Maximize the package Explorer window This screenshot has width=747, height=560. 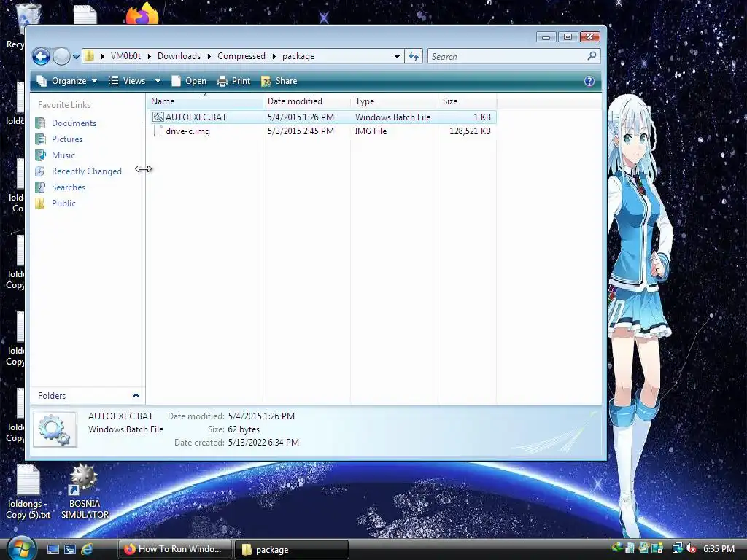568,36
